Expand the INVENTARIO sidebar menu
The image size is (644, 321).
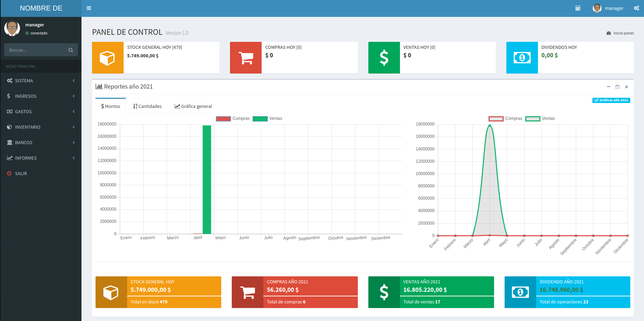pos(41,127)
